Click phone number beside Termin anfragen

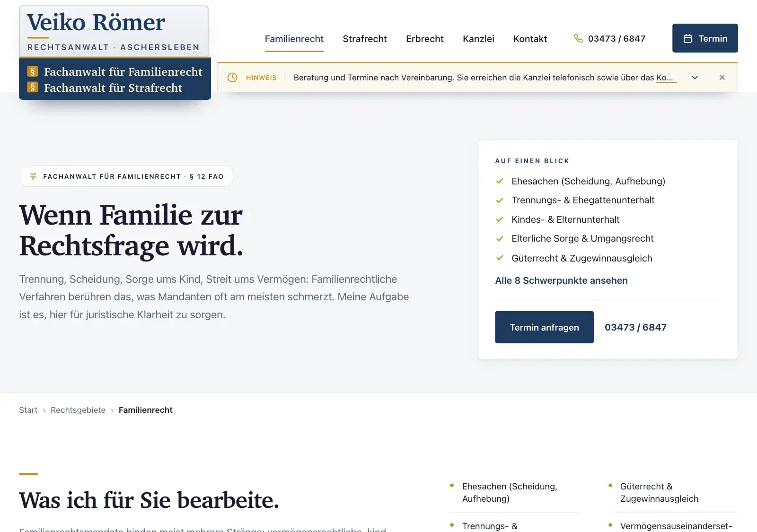[x=635, y=327]
